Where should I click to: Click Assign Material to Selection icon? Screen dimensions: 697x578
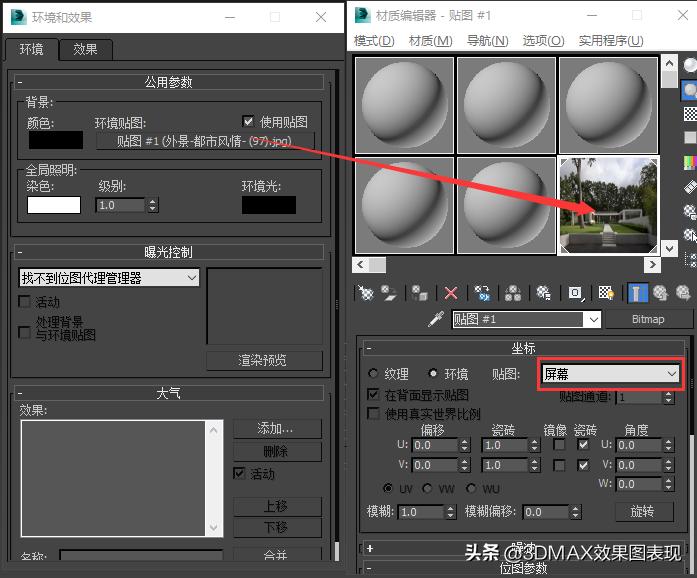point(419,293)
